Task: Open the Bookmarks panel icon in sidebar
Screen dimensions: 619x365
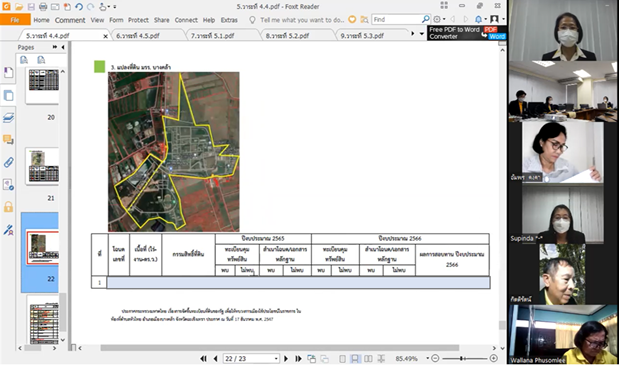Action: pos(8,73)
